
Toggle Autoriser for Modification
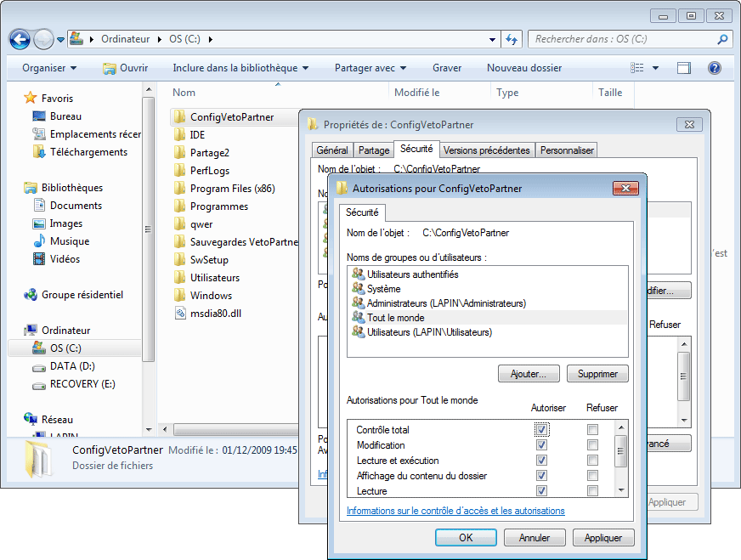[541, 444]
